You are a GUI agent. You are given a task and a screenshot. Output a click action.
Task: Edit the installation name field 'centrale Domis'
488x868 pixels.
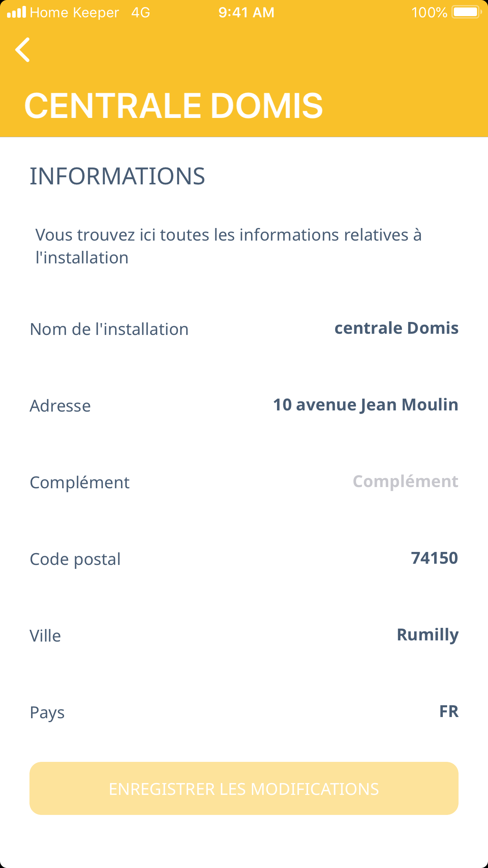point(396,328)
